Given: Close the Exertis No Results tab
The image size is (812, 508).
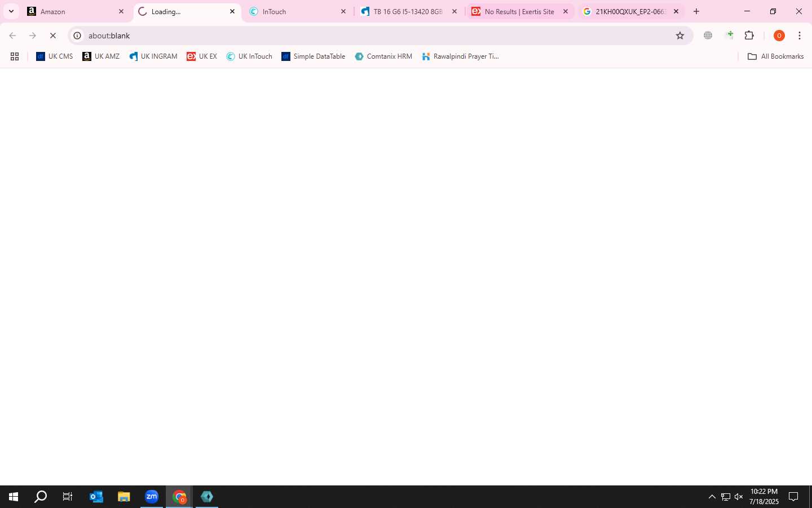Looking at the screenshot, I should pos(565,11).
